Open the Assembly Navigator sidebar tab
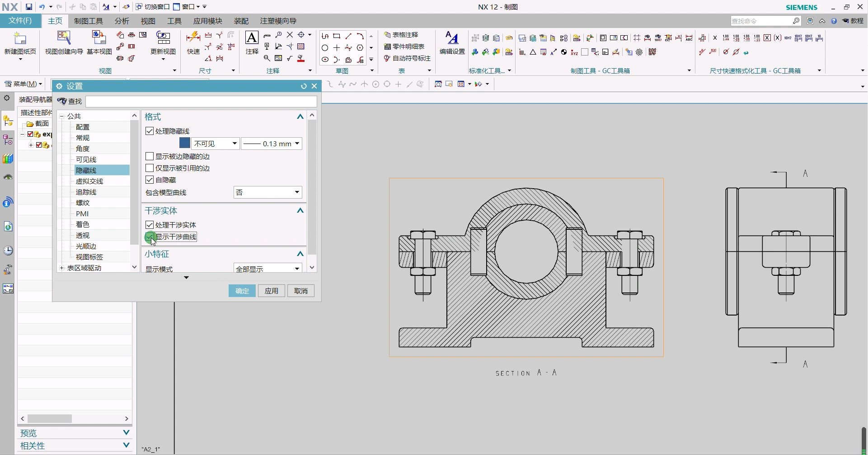The image size is (868, 455). tap(8, 121)
